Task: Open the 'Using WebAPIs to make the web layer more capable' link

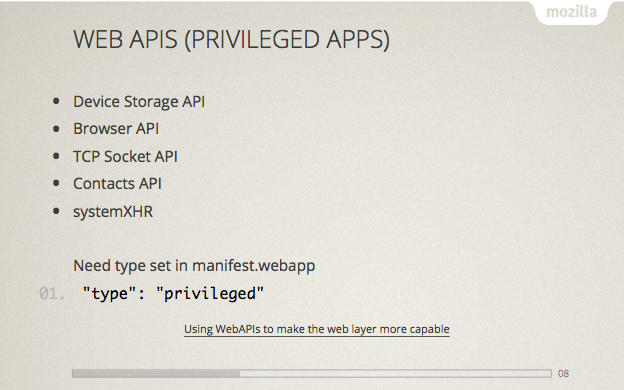Action: pos(316,330)
